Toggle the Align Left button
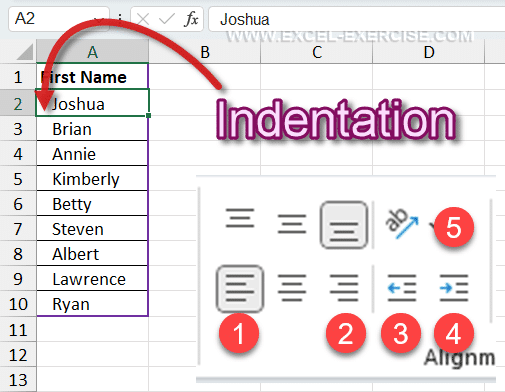The height and width of the screenshot is (392, 505). (240, 289)
